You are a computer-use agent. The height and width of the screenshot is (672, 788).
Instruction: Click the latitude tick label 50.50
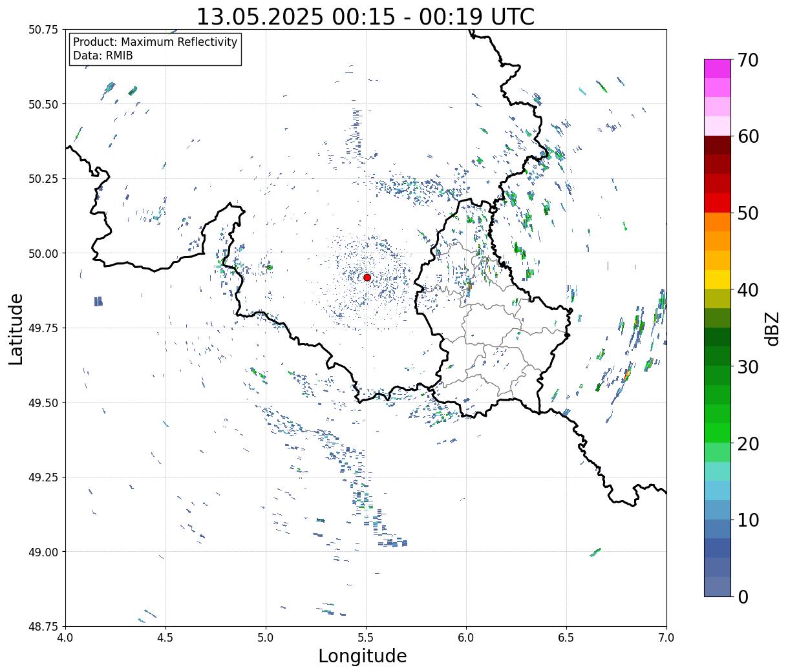tap(43, 104)
